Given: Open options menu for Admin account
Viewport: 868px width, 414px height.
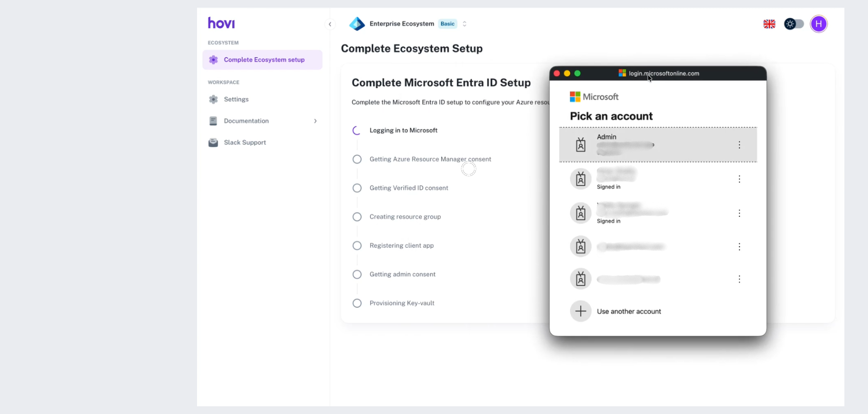Looking at the screenshot, I should tap(739, 145).
